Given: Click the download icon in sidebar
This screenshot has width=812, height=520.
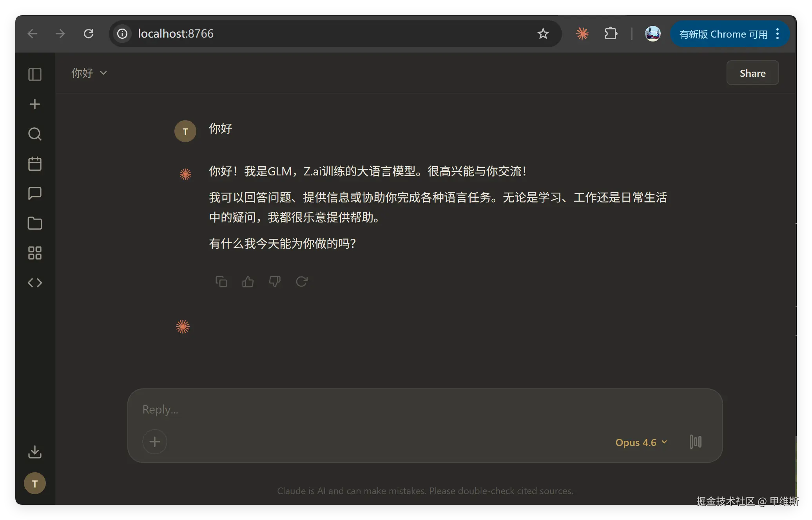Looking at the screenshot, I should 35,451.
